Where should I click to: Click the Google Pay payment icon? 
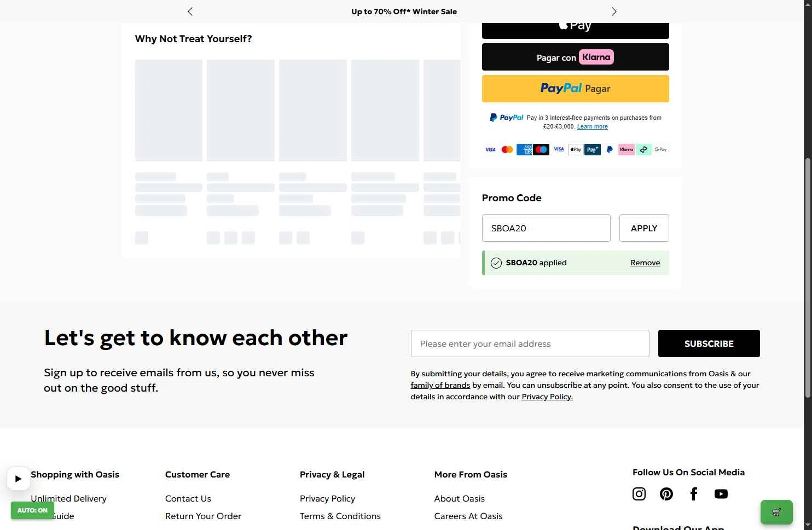(661, 149)
